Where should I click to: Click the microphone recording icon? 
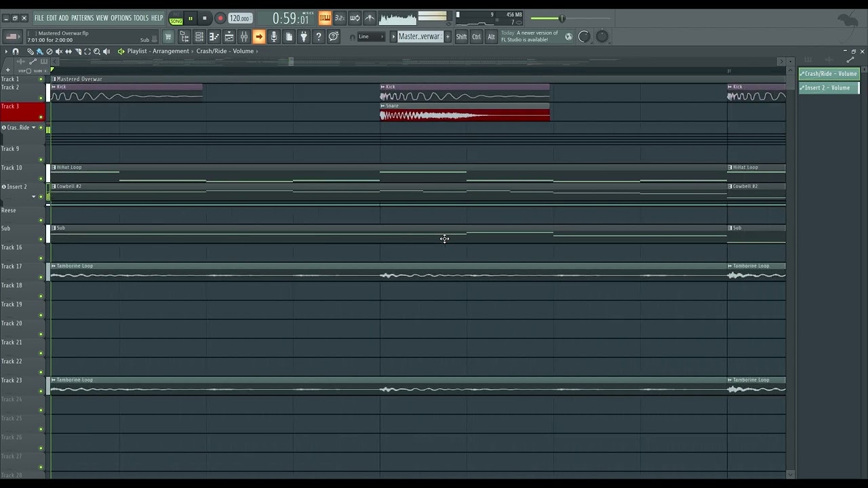(274, 37)
